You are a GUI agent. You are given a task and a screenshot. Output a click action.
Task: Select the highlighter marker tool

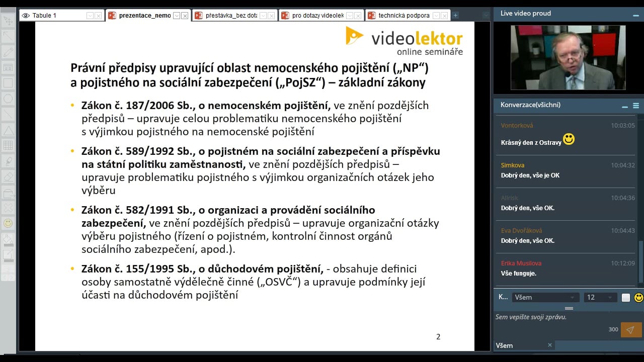tap(8, 161)
